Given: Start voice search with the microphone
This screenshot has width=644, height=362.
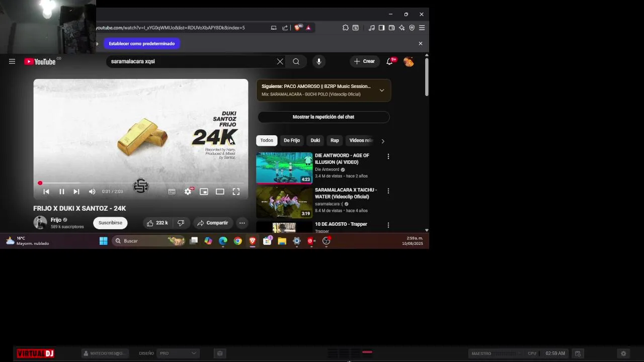Looking at the screenshot, I should (x=318, y=61).
